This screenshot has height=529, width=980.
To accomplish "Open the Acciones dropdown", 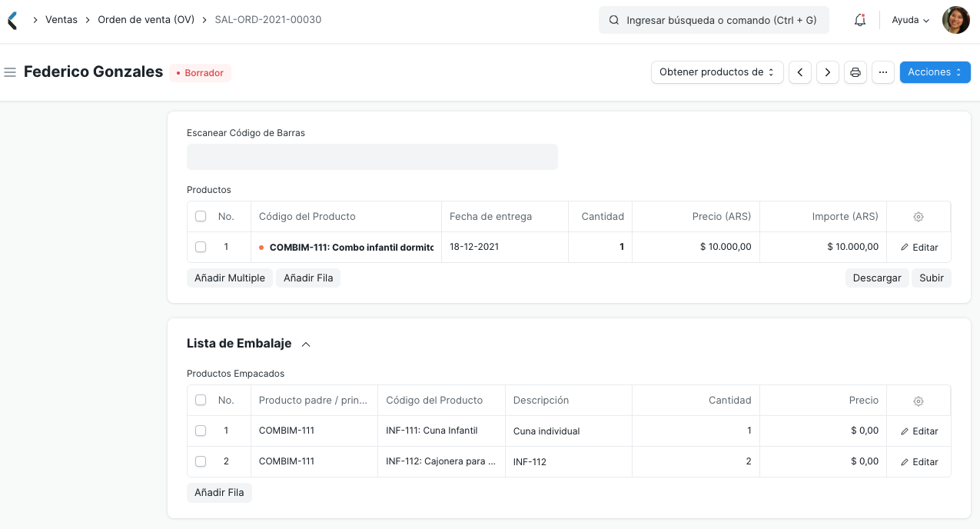I will tap(935, 72).
